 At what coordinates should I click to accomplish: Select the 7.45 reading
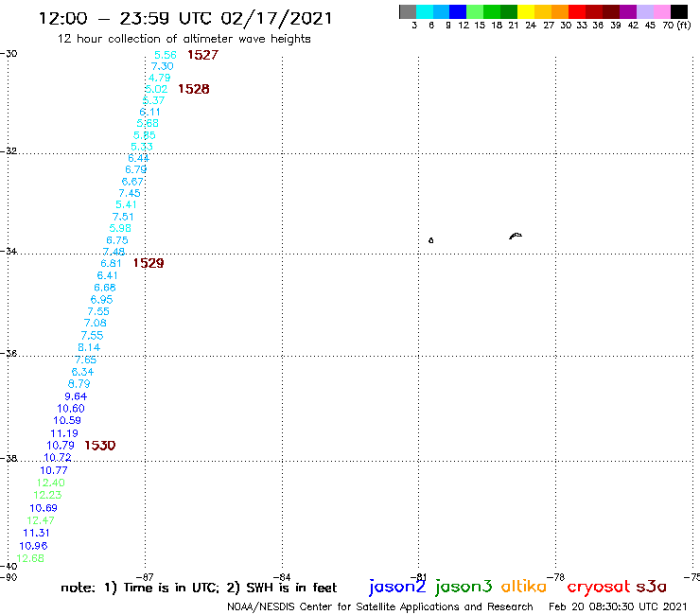tap(130, 193)
